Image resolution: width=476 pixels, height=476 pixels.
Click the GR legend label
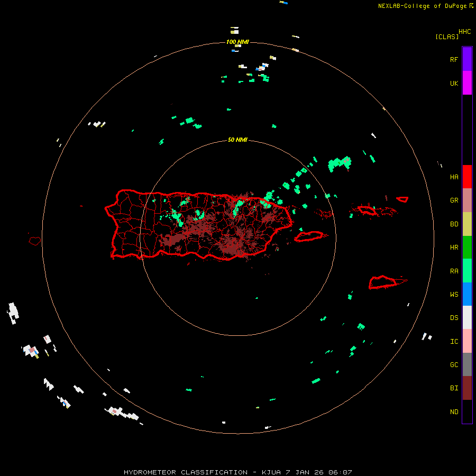454,200
